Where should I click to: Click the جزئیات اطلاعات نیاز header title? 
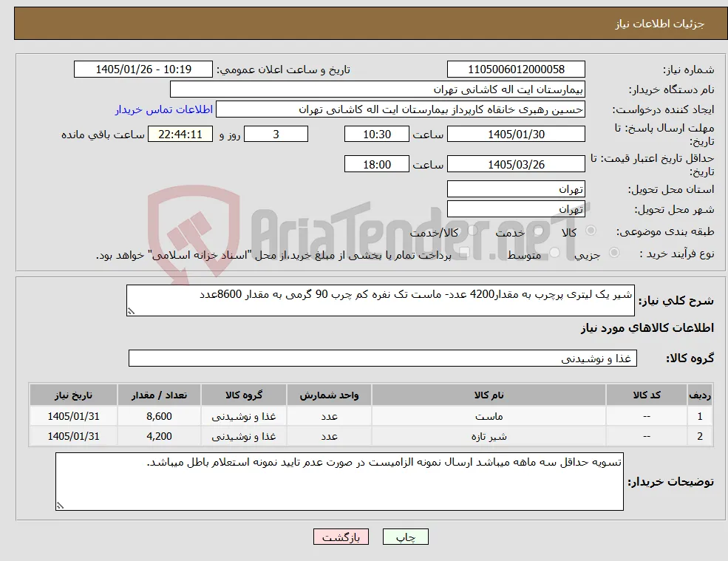660,24
